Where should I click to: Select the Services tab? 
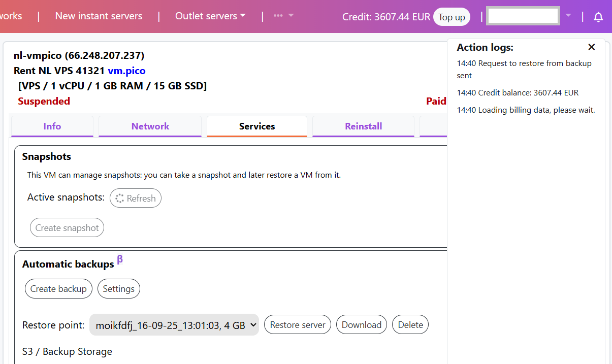[257, 126]
